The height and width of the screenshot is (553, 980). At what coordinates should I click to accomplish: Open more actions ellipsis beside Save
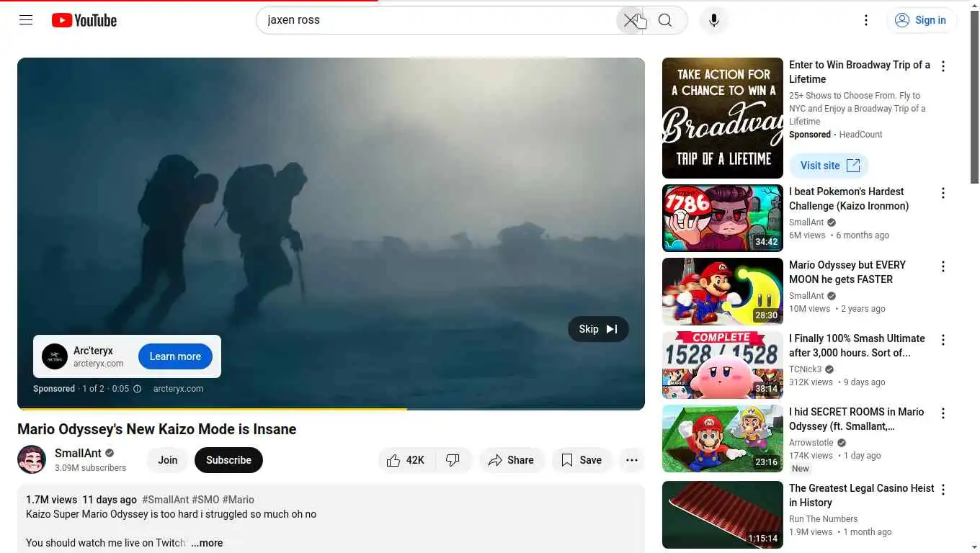click(x=632, y=460)
